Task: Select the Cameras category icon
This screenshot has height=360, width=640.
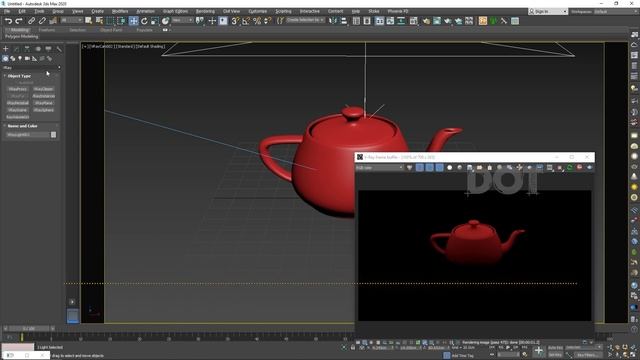Action: (x=27, y=59)
